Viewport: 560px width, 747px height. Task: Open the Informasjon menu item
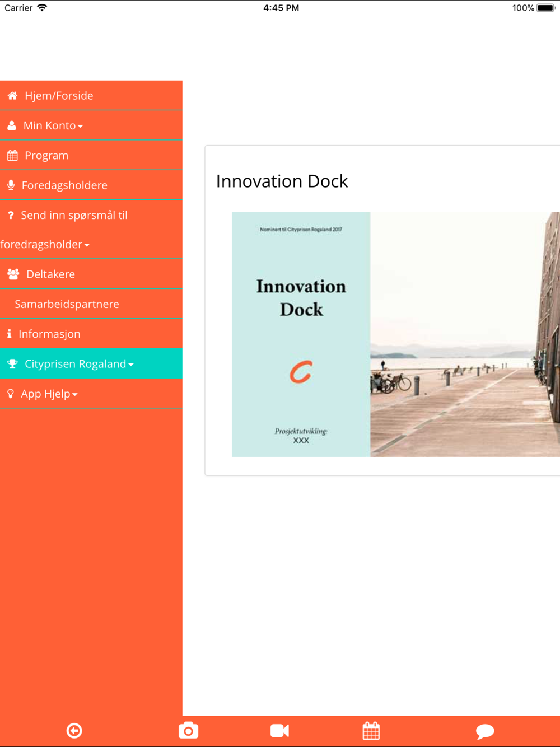tap(91, 334)
